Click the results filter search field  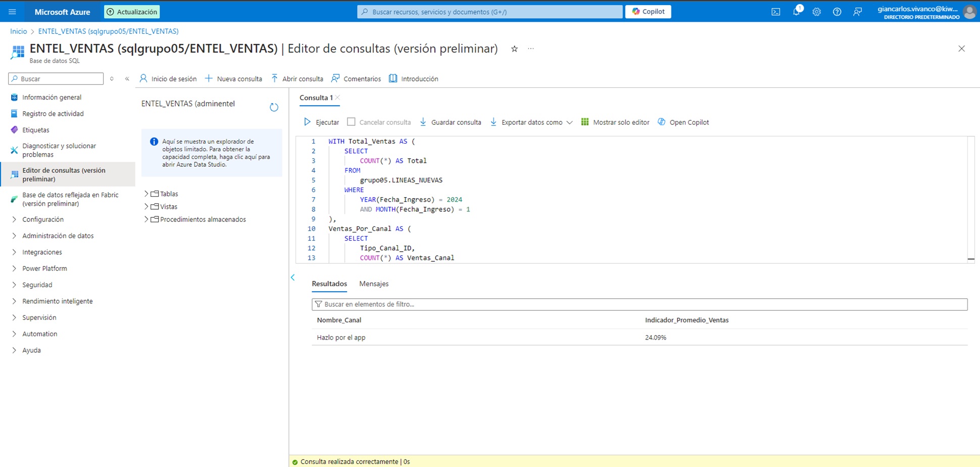(x=639, y=304)
